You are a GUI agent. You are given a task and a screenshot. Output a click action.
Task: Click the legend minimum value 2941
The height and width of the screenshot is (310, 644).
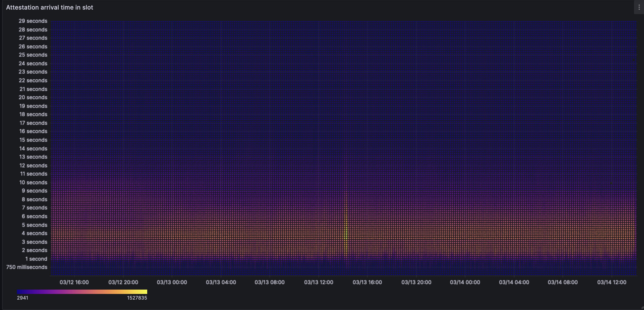(x=23, y=298)
